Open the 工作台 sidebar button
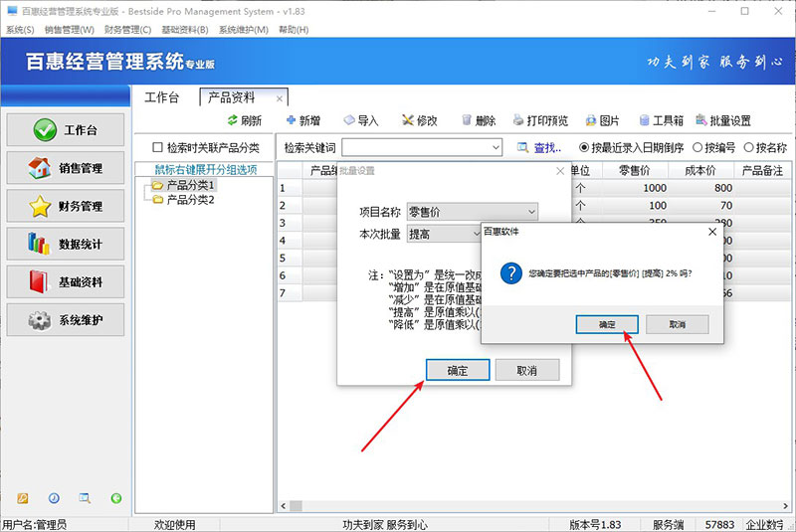The height and width of the screenshot is (532, 796). click(x=66, y=130)
